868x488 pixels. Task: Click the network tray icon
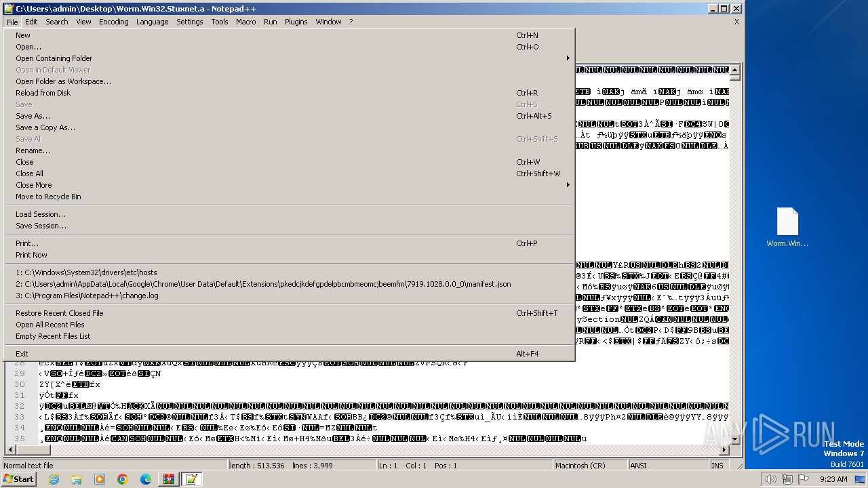pos(788,479)
